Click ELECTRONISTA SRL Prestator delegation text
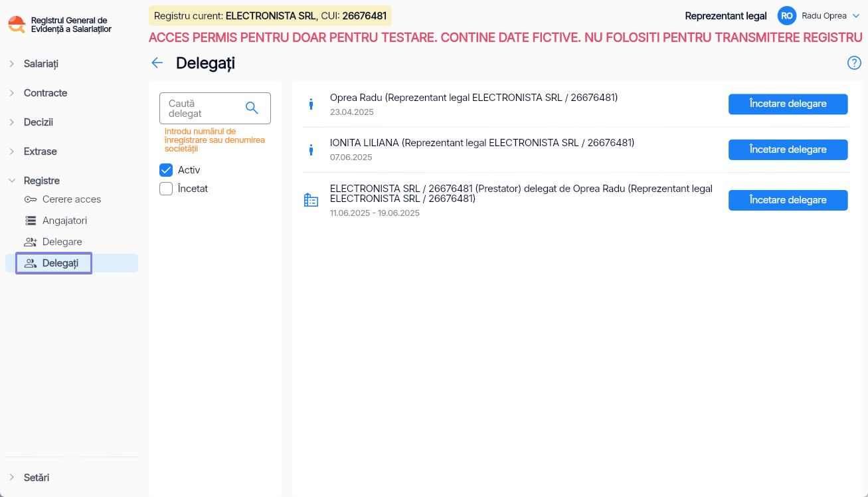The height and width of the screenshot is (497, 868). tap(521, 193)
